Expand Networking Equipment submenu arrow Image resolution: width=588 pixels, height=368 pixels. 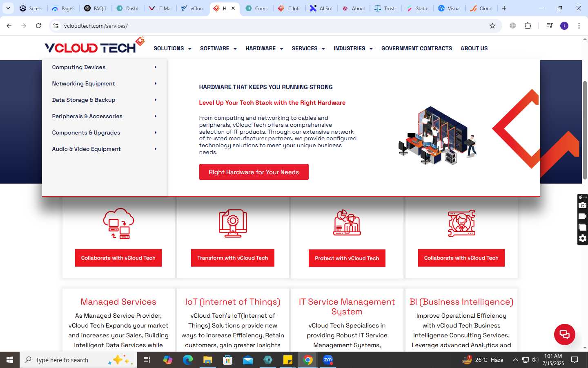pyautogui.click(x=156, y=83)
